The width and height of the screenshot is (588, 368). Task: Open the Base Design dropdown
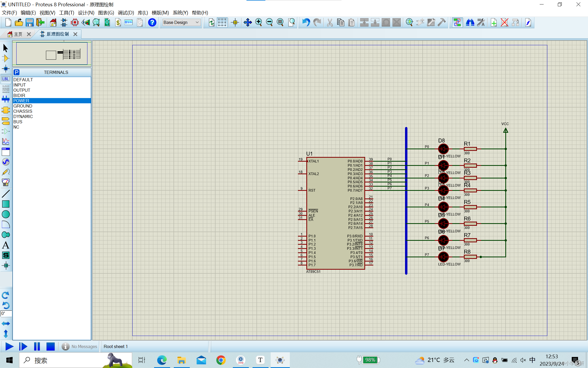tap(181, 23)
